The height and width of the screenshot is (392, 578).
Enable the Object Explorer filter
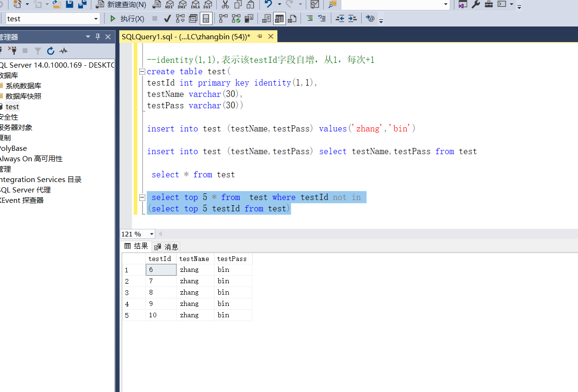click(x=38, y=51)
